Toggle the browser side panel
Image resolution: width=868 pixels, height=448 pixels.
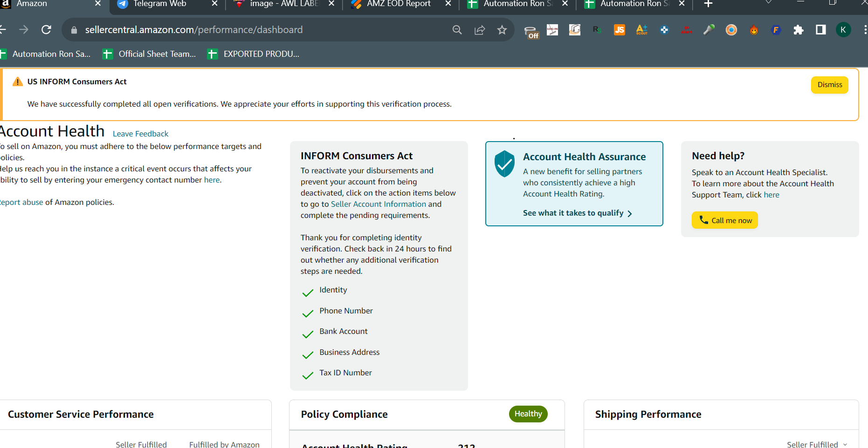tap(821, 30)
